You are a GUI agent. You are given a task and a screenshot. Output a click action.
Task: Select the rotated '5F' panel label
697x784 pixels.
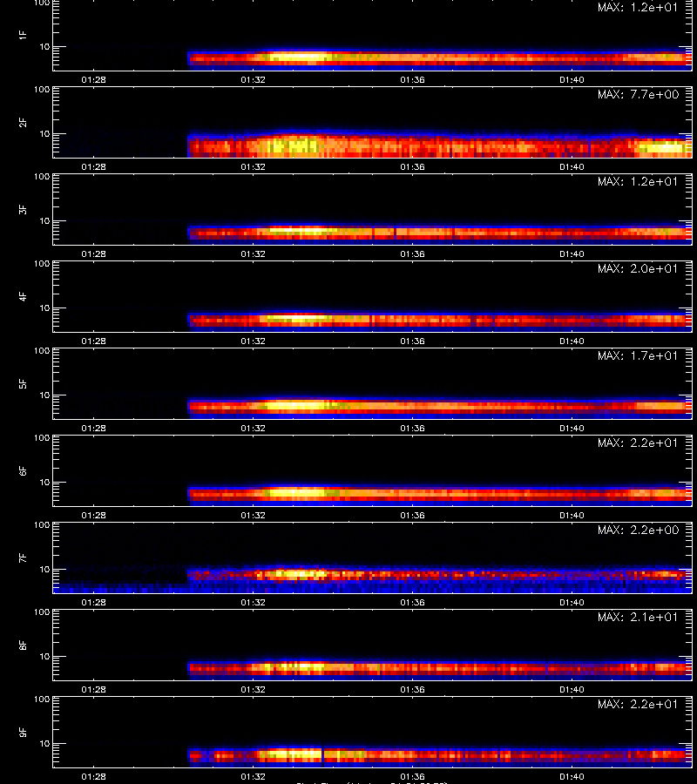pos(23,383)
